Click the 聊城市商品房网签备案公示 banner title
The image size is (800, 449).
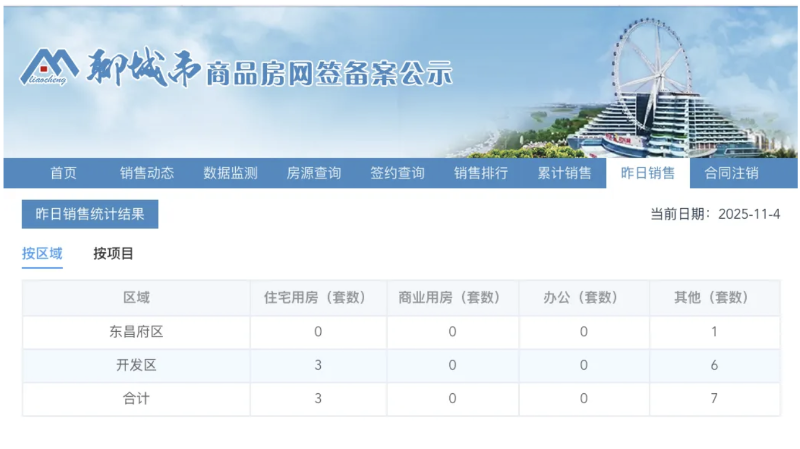[x=269, y=69]
